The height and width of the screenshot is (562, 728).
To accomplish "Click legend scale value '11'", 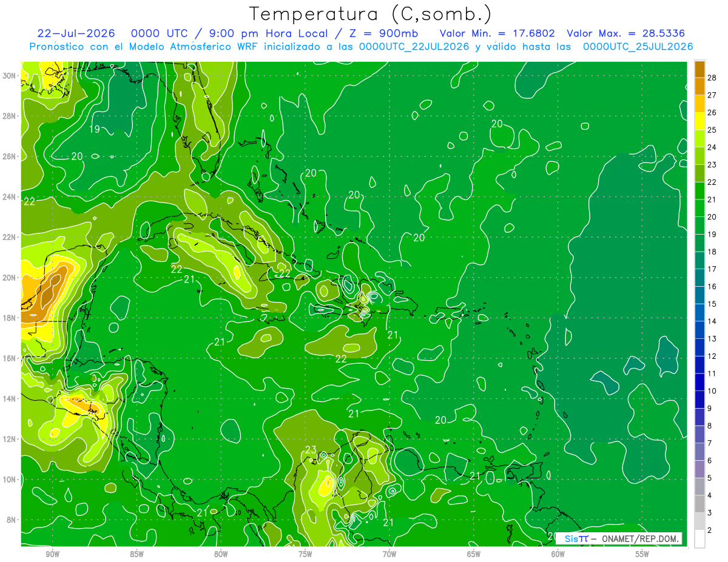I will click(712, 373).
